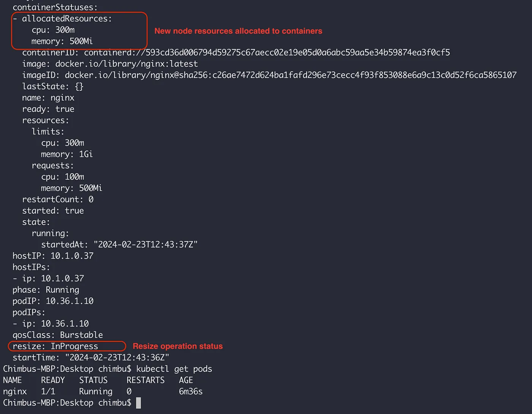Click the "restartCount: 0" line
Screen dimensions: 532x414
click(58, 200)
